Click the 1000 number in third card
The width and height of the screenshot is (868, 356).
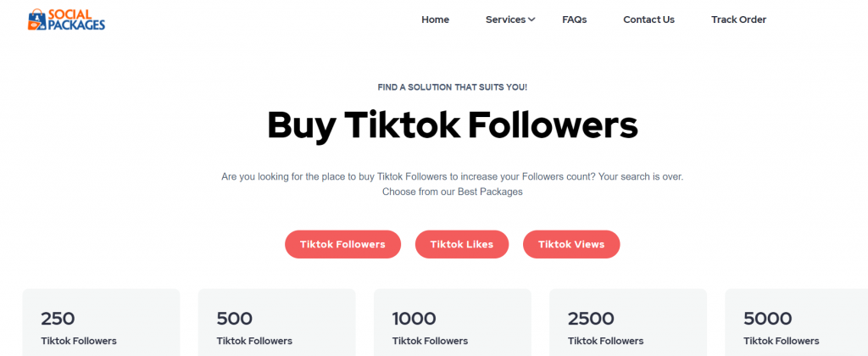(x=414, y=319)
